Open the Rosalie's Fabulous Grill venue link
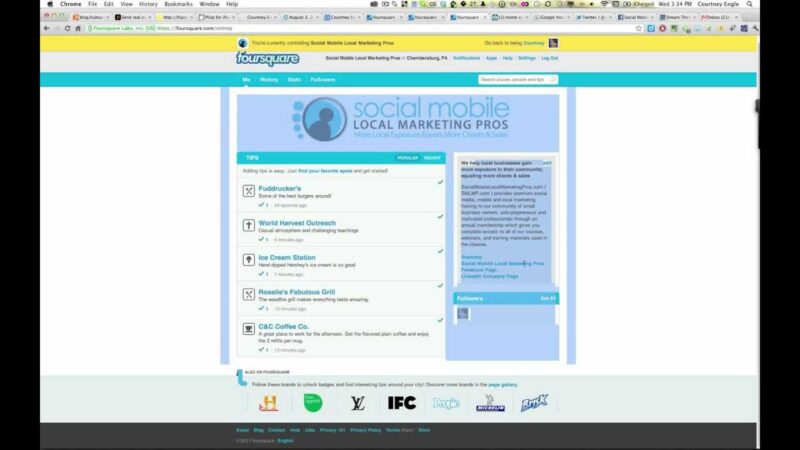The width and height of the screenshot is (800, 450). [296, 292]
